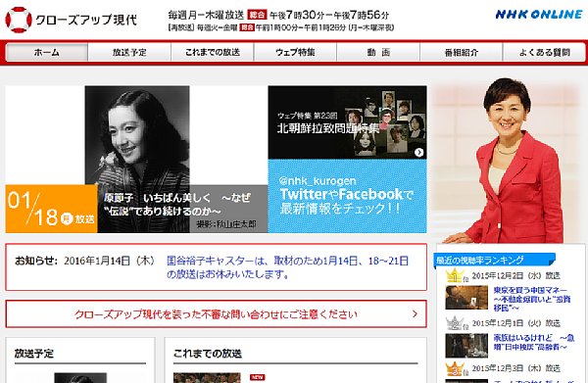The width and height of the screenshot is (588, 383).
Task: Click the orange 01/18 放送 date box
Action: (x=51, y=209)
